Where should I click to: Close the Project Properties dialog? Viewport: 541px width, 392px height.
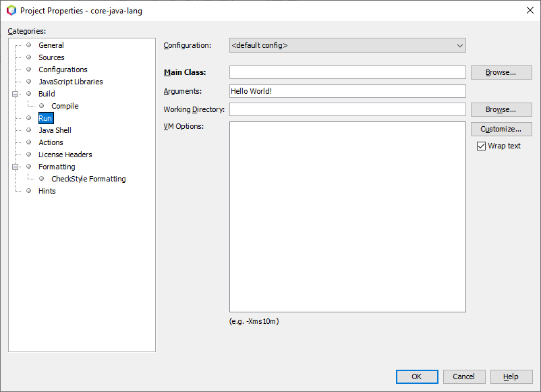point(530,10)
